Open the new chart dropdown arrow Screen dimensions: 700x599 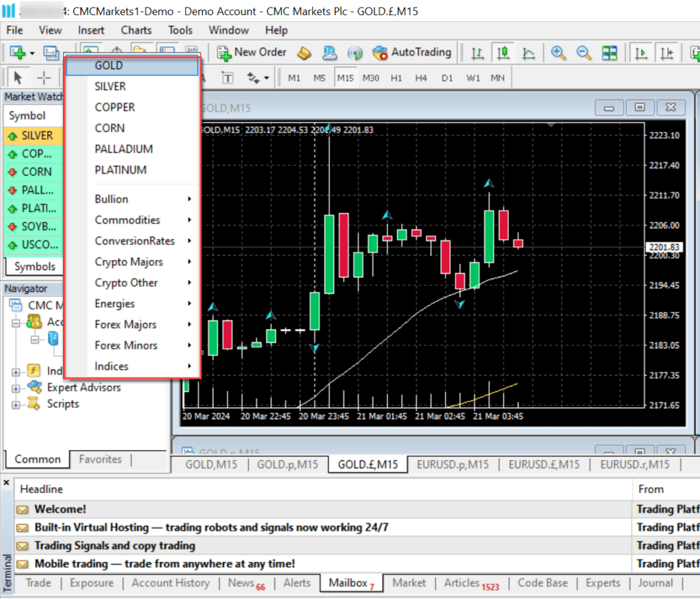[32, 53]
